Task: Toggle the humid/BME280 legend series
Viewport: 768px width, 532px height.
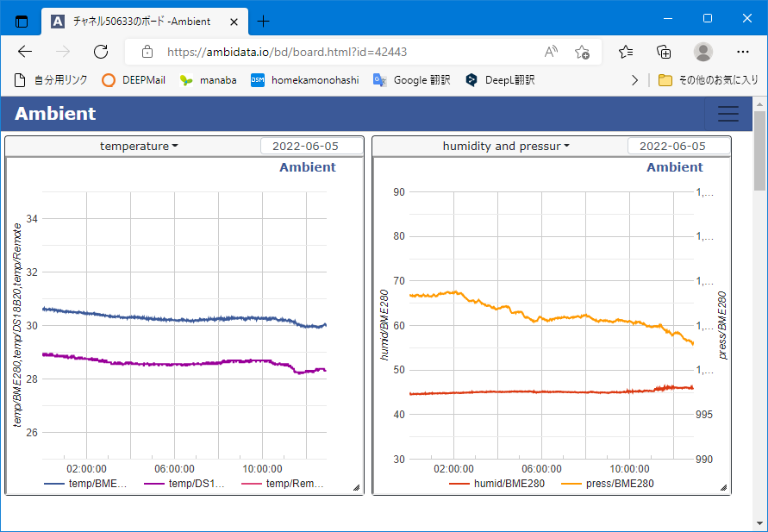Action: click(496, 484)
